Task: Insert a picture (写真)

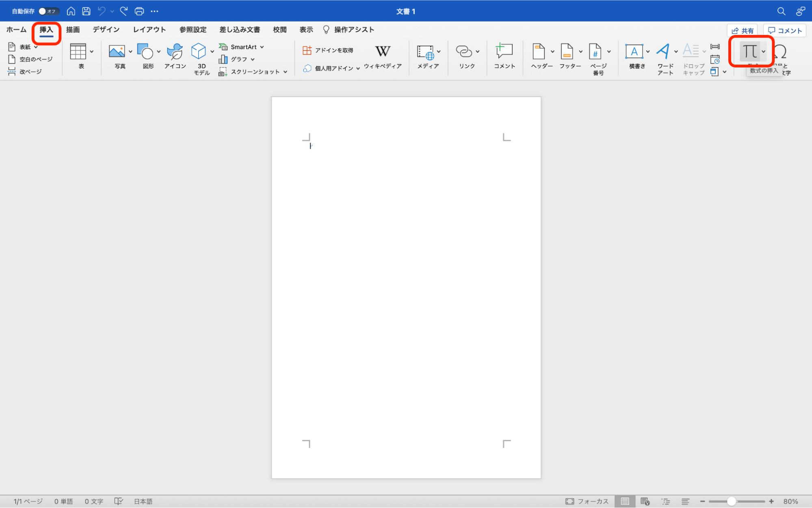Action: [x=117, y=56]
